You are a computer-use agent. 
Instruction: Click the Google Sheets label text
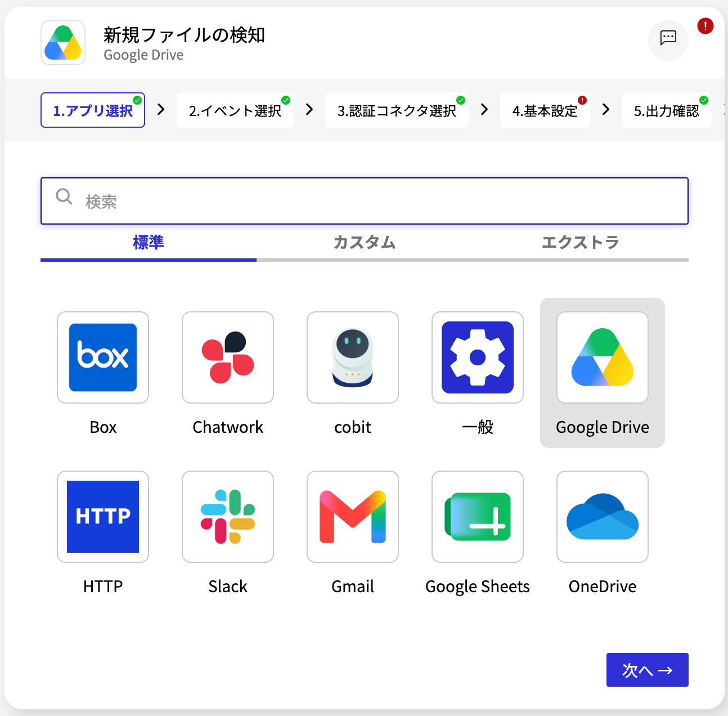coord(478,587)
